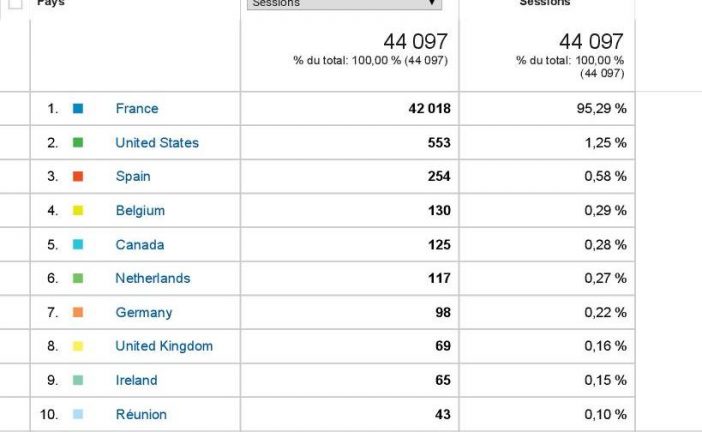The height and width of the screenshot is (432, 702).
Task: Open the France country link
Action: (137, 109)
